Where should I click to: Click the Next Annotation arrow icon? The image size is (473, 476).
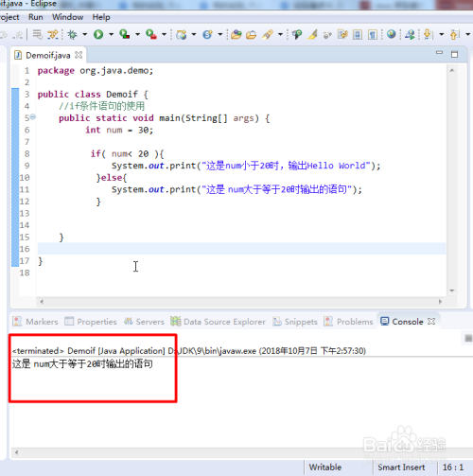point(428,34)
